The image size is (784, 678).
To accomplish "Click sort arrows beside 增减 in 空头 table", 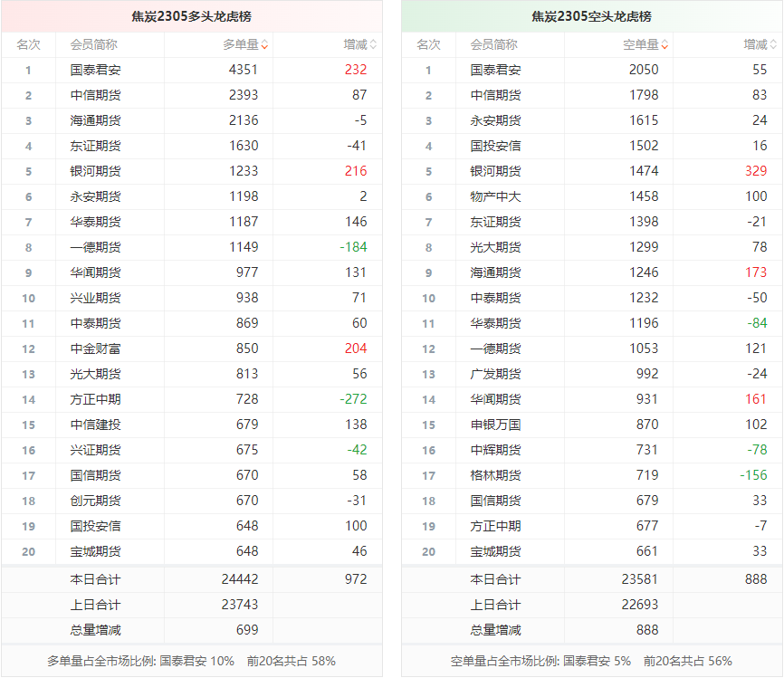I will (773, 44).
